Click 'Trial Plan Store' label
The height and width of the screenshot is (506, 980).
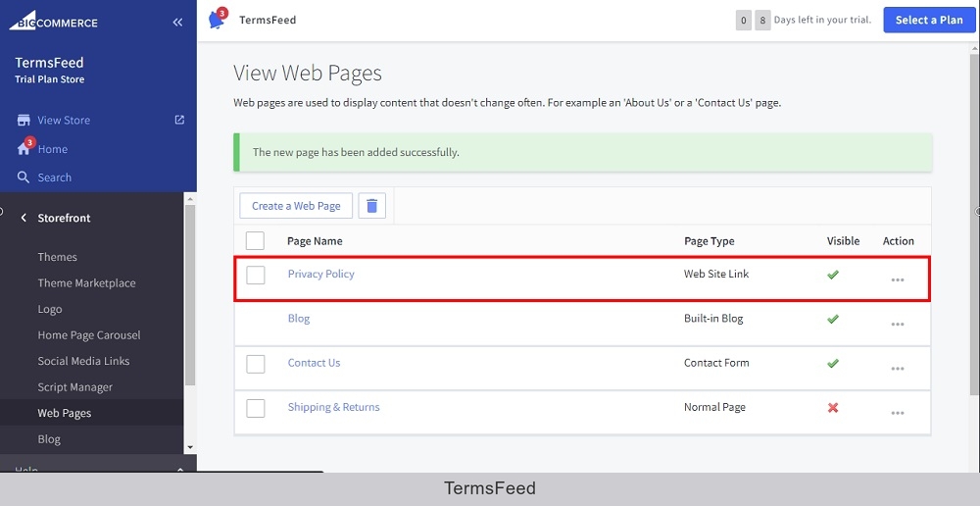tap(49, 79)
